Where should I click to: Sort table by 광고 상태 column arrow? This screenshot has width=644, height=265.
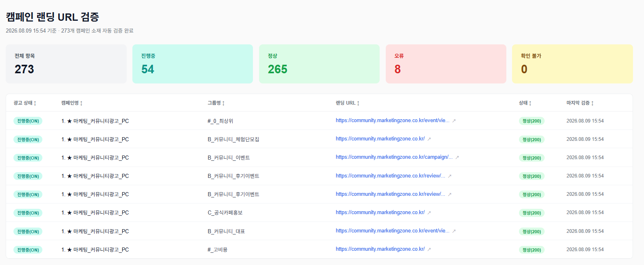pyautogui.click(x=35, y=103)
